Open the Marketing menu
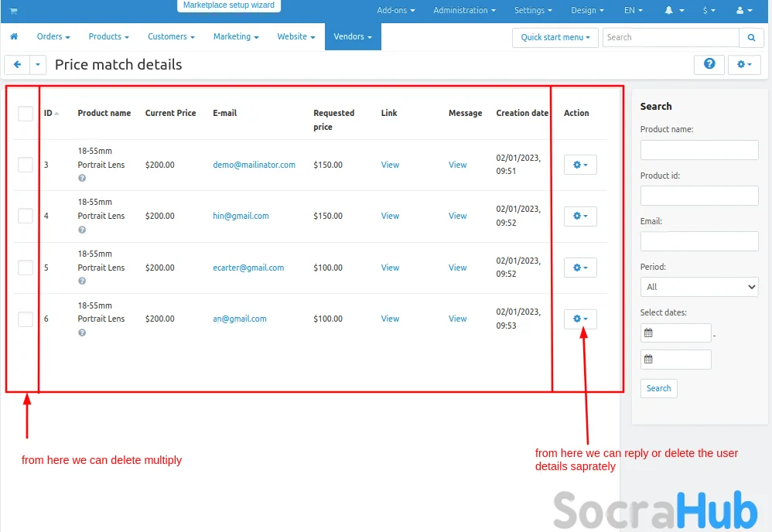 coord(236,36)
